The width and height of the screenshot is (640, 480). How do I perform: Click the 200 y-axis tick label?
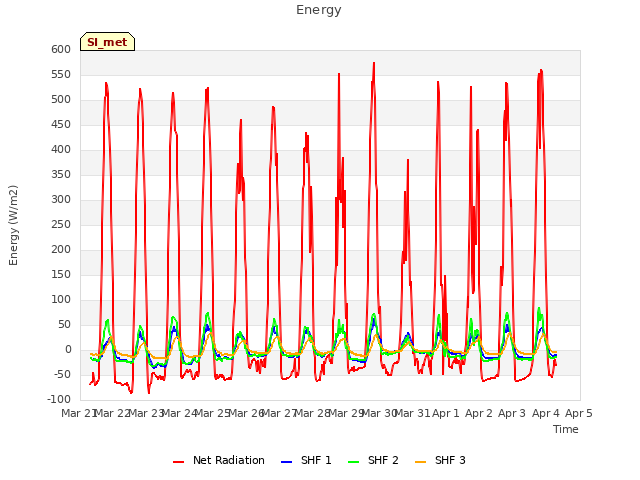pyautogui.click(x=61, y=249)
